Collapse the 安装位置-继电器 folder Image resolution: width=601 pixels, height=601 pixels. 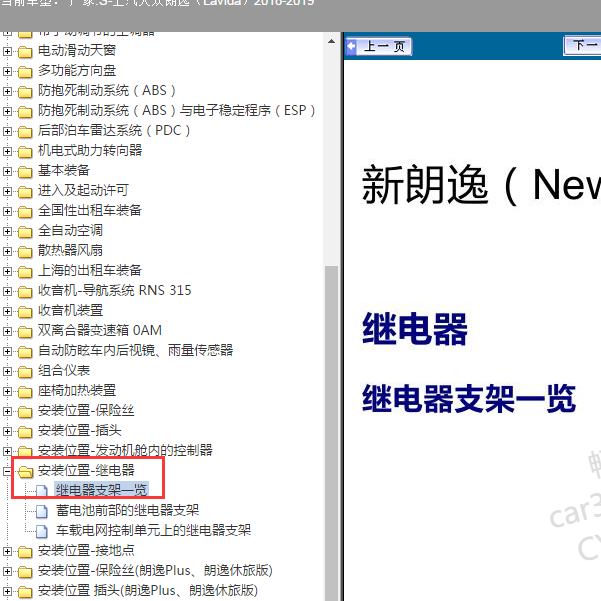[x=7, y=471]
